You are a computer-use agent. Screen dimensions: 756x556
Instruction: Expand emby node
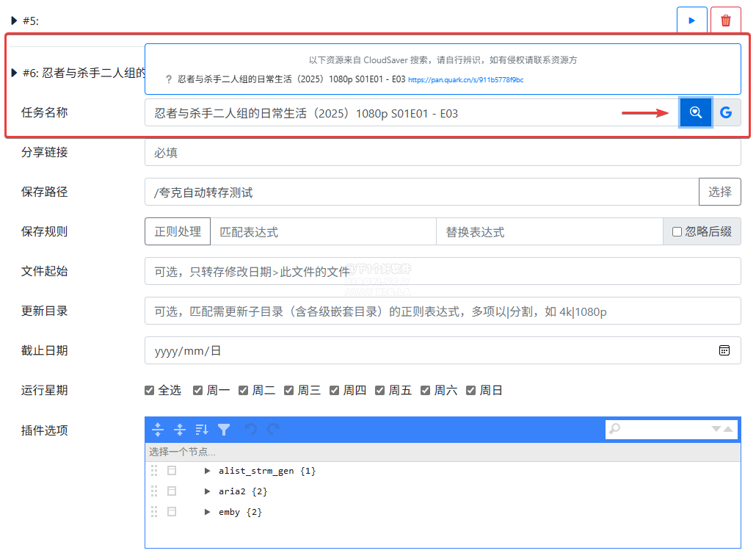(207, 512)
